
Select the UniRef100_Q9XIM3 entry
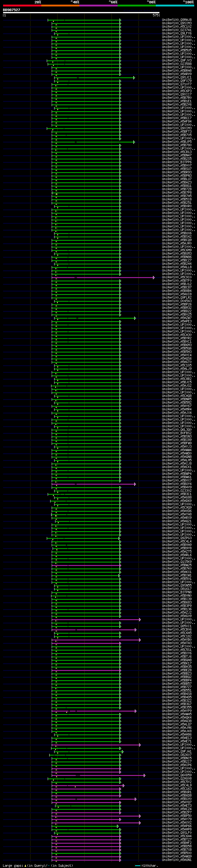[x=177, y=128]
